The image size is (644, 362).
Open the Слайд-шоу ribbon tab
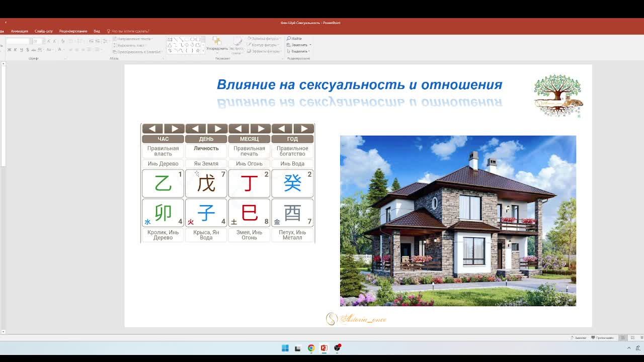tap(44, 31)
